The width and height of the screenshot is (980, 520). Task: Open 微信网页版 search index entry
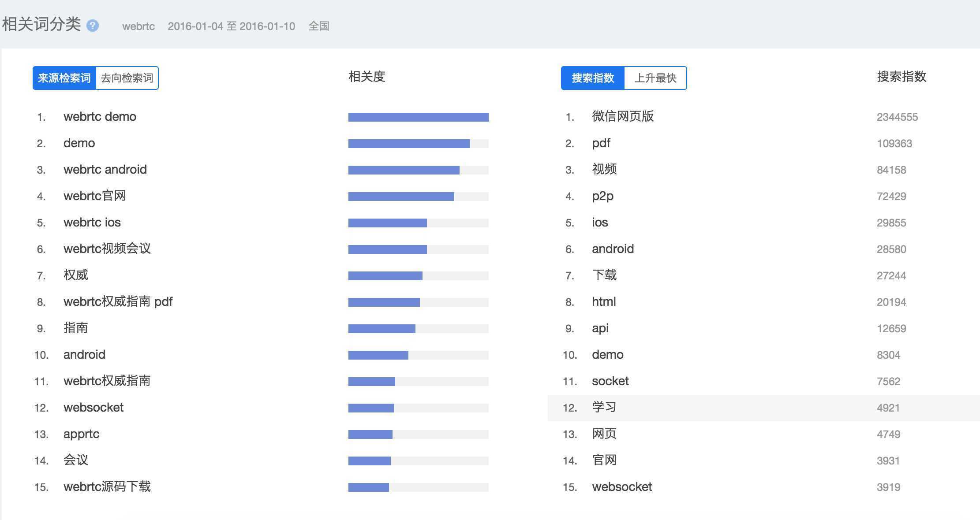point(623,117)
